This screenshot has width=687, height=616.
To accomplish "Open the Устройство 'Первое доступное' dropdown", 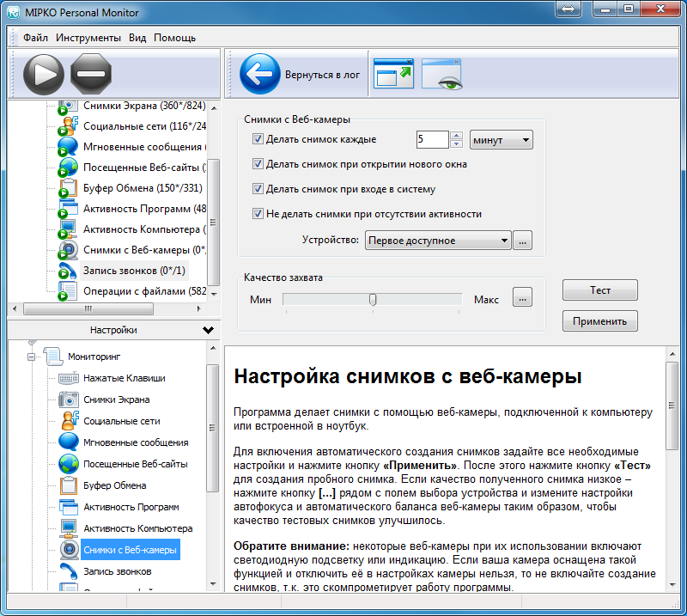I will click(x=438, y=241).
